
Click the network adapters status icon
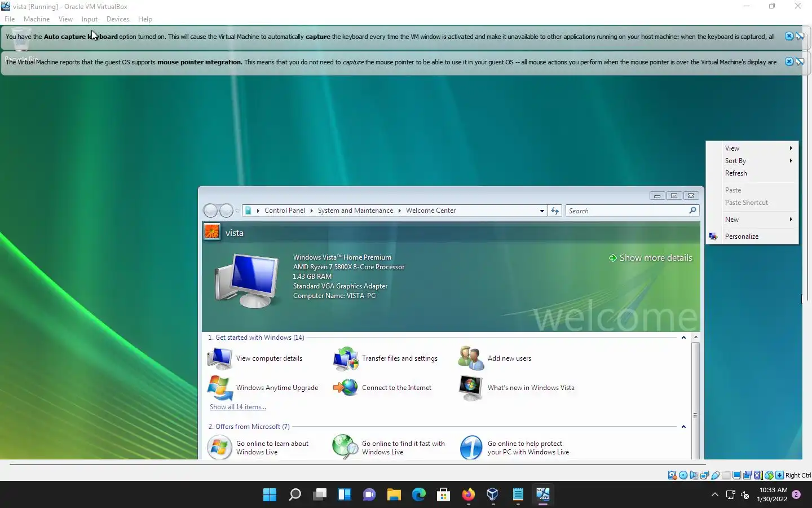[x=704, y=475]
